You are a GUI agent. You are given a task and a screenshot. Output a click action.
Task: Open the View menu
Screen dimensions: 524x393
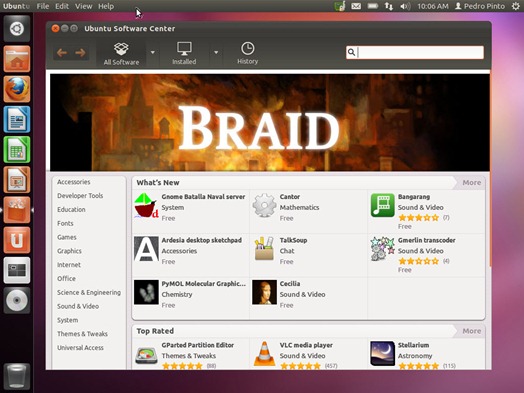(83, 6)
